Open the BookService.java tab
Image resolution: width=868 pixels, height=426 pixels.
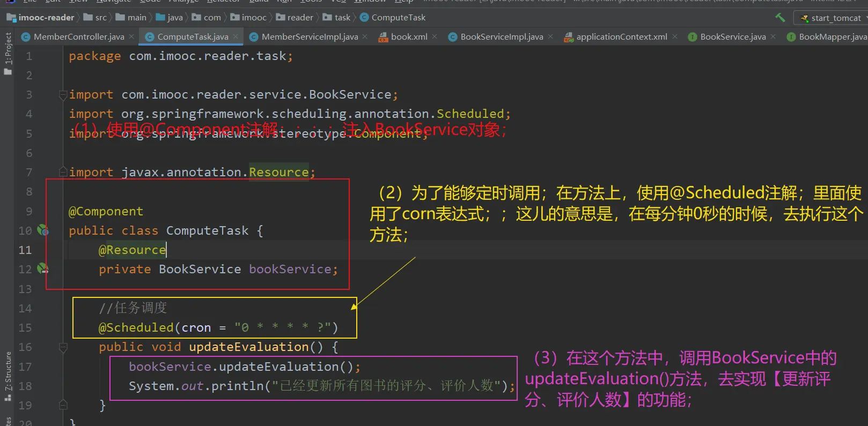coord(733,36)
